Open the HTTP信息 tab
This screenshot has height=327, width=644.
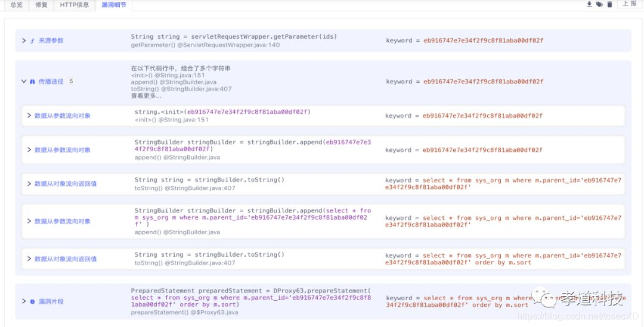click(x=75, y=5)
